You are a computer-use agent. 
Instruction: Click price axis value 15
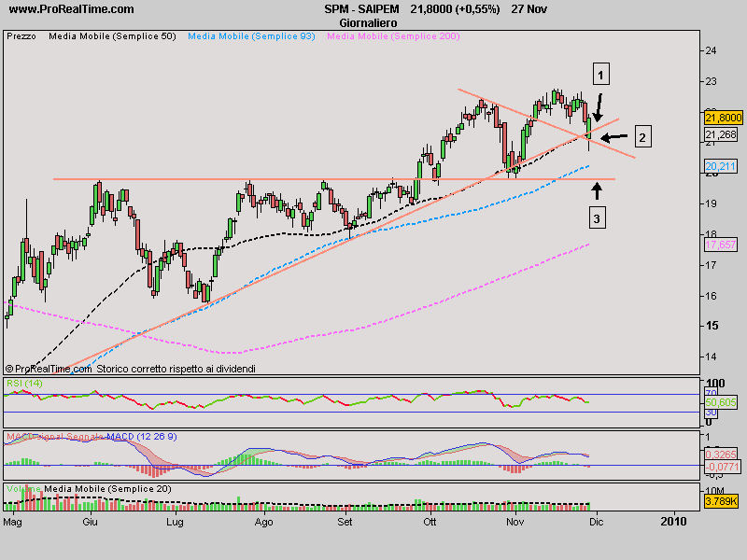[x=712, y=326]
